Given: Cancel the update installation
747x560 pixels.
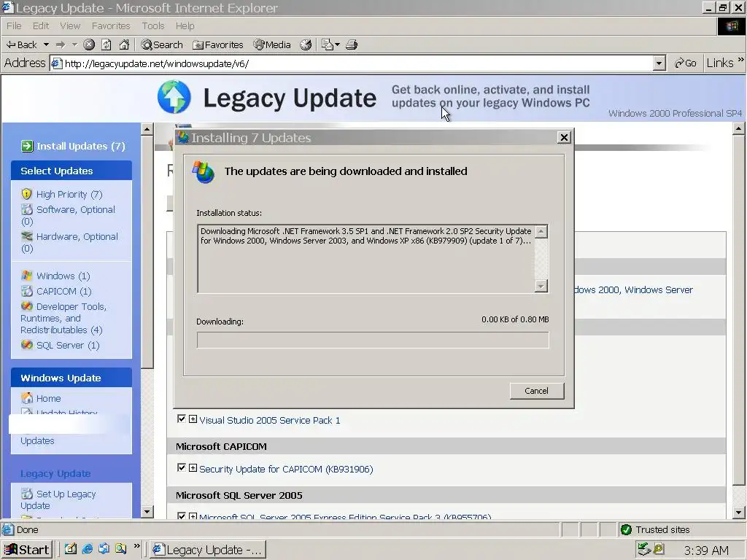Looking at the screenshot, I should (x=536, y=391).
